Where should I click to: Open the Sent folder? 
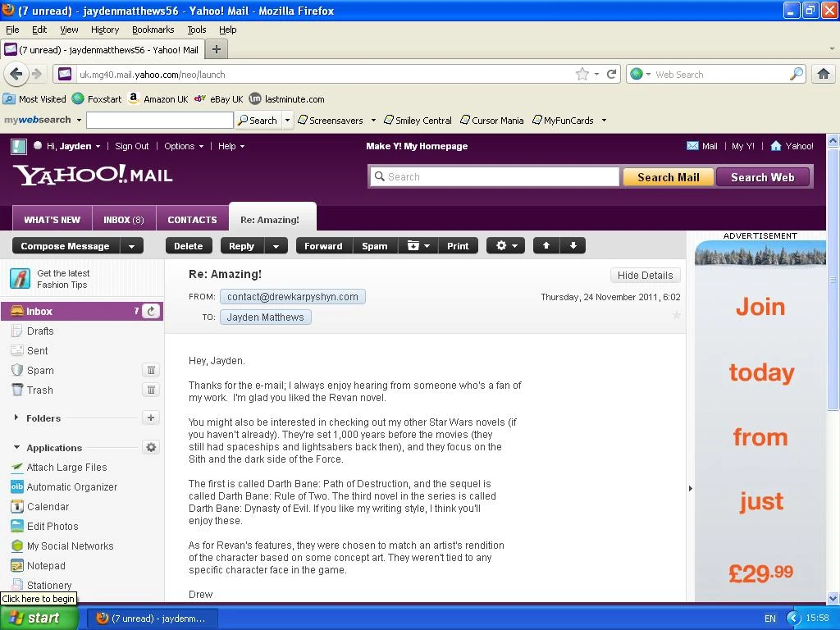(37, 351)
